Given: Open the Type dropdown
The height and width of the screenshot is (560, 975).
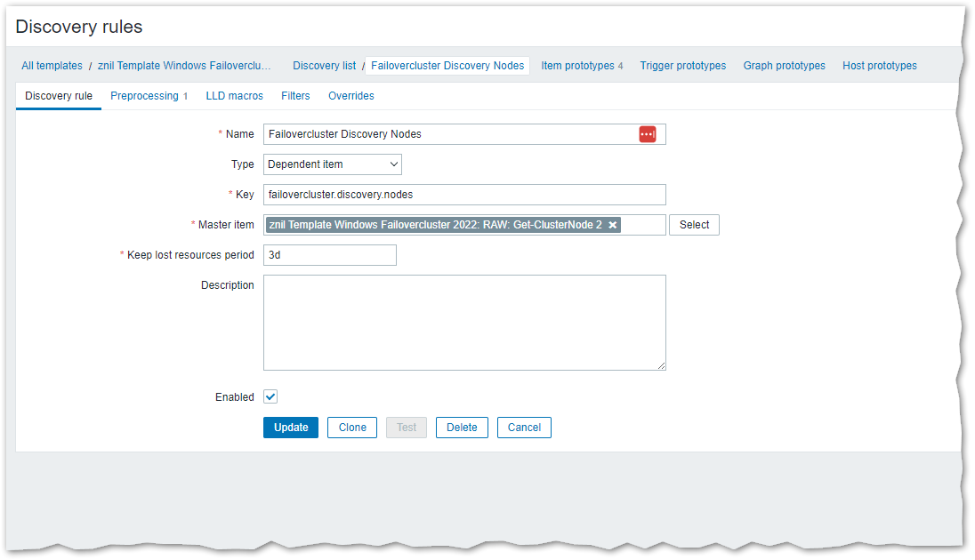Looking at the screenshot, I should (332, 164).
